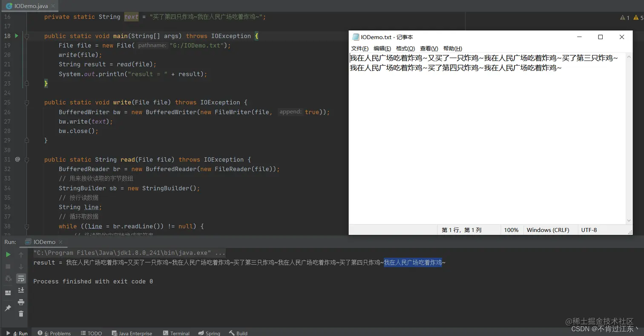The width and height of the screenshot is (644, 336).
Task: Open the 格式(O) menu in Notepad
Action: pyautogui.click(x=405, y=48)
